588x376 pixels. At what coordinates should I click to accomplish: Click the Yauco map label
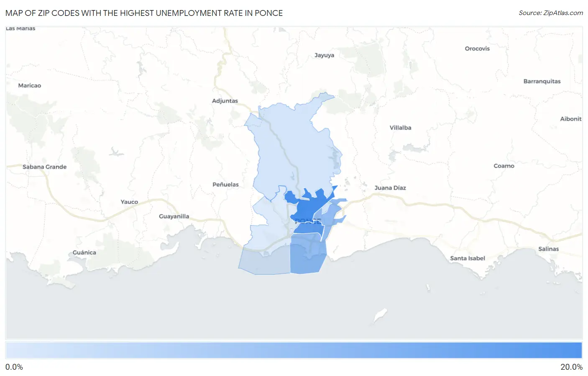[129, 202]
